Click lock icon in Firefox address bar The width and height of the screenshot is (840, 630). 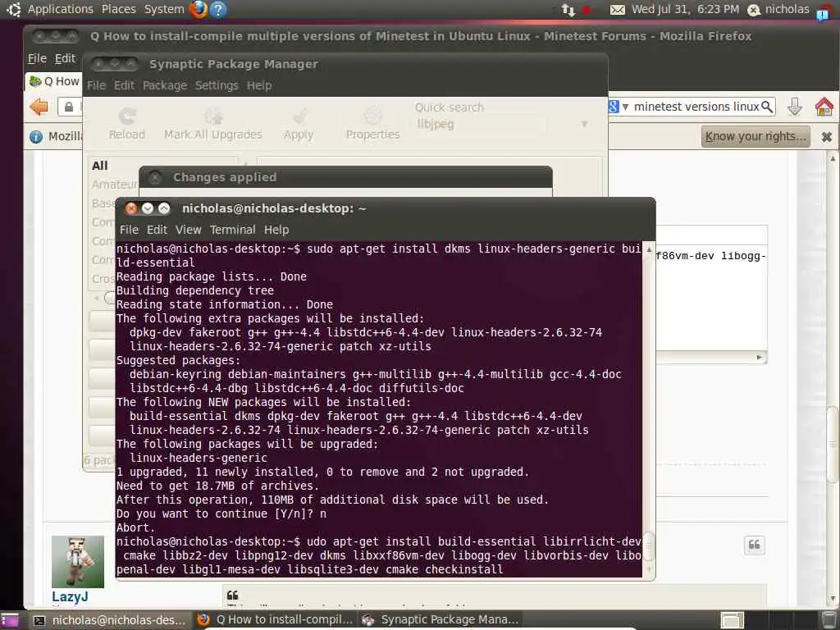click(69, 107)
